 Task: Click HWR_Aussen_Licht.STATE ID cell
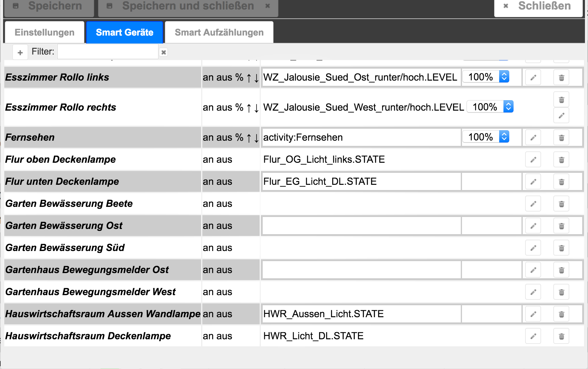click(x=361, y=314)
